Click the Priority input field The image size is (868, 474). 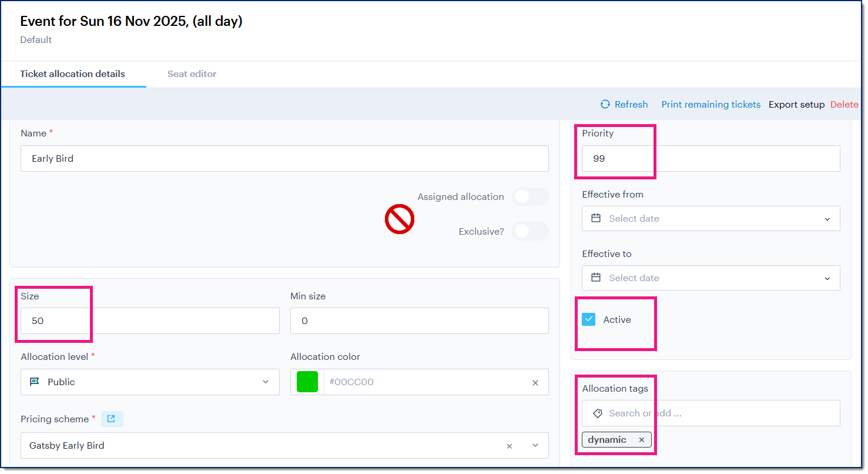[711, 159]
